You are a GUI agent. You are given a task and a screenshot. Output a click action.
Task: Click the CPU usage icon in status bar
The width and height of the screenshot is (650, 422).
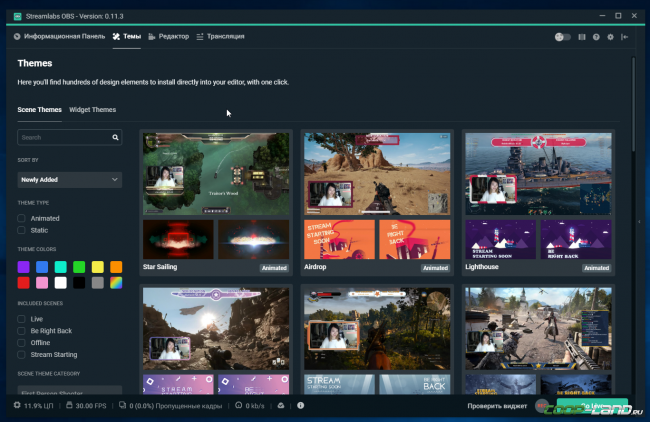point(17,405)
